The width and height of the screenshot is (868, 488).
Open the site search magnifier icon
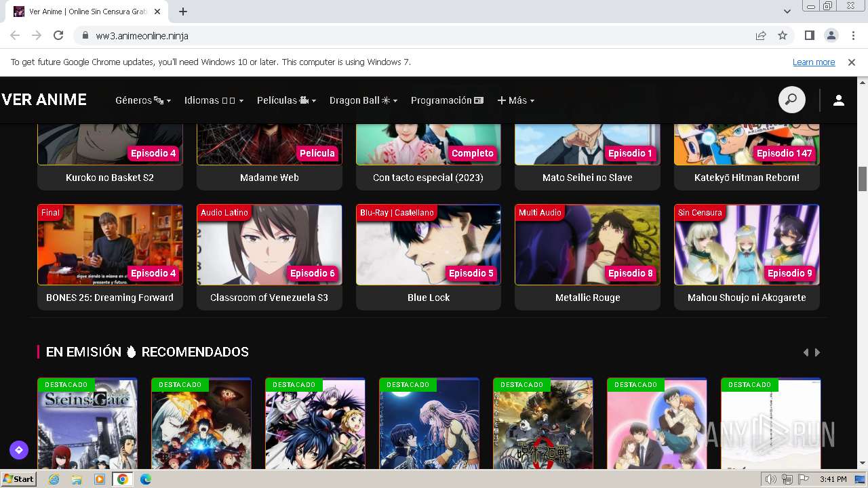[x=791, y=100]
